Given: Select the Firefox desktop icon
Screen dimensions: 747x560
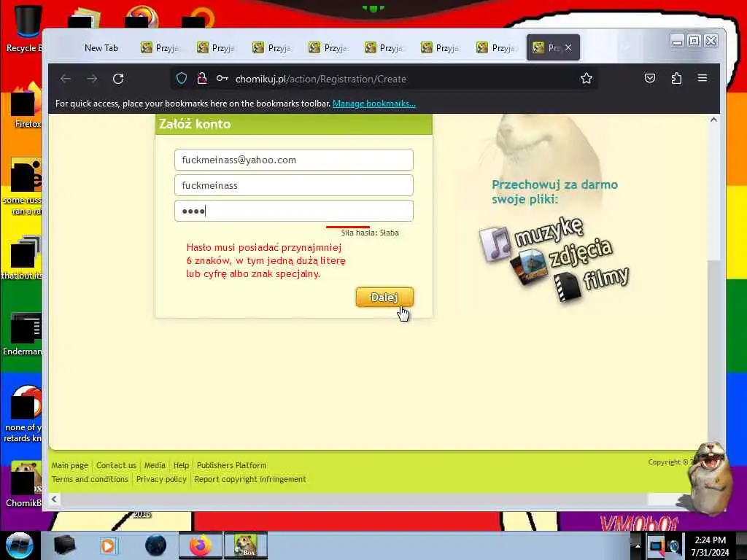Looking at the screenshot, I should click(26, 106).
